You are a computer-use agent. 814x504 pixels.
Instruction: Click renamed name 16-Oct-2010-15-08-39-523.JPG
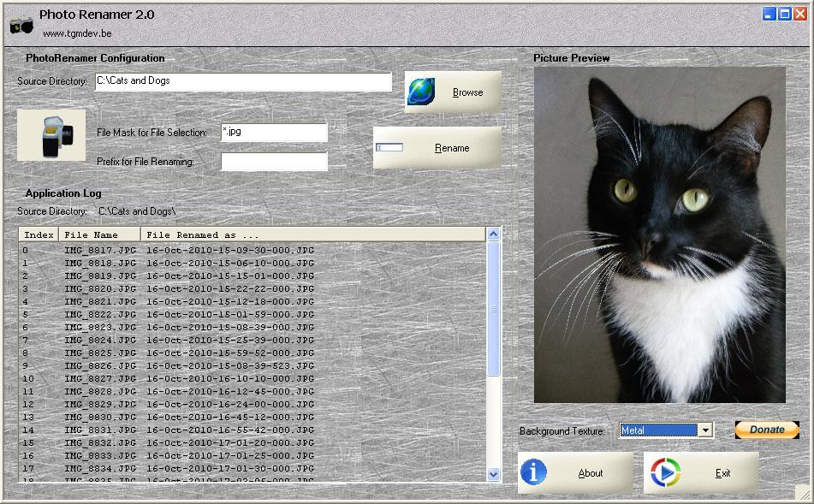click(x=230, y=366)
